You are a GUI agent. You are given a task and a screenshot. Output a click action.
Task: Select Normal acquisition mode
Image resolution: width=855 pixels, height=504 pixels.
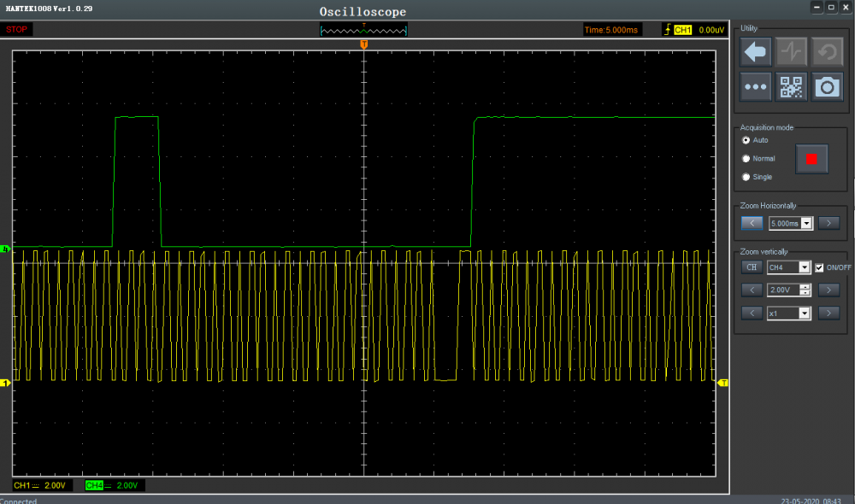[x=746, y=159]
